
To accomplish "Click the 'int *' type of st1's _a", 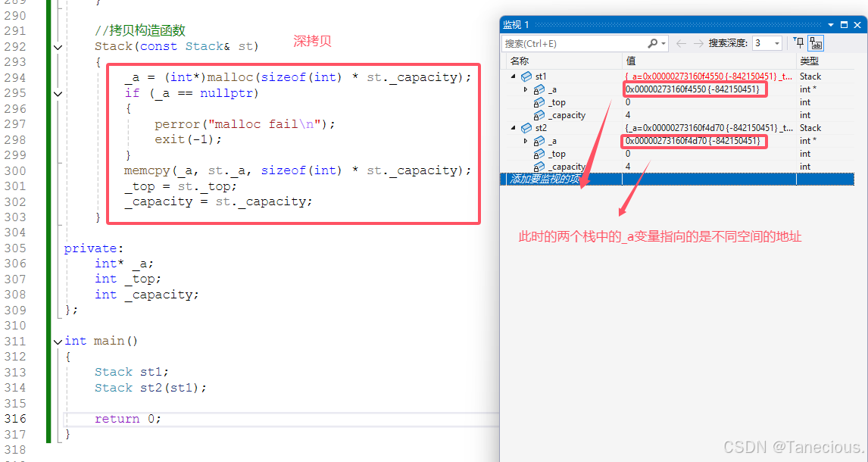I will [808, 89].
